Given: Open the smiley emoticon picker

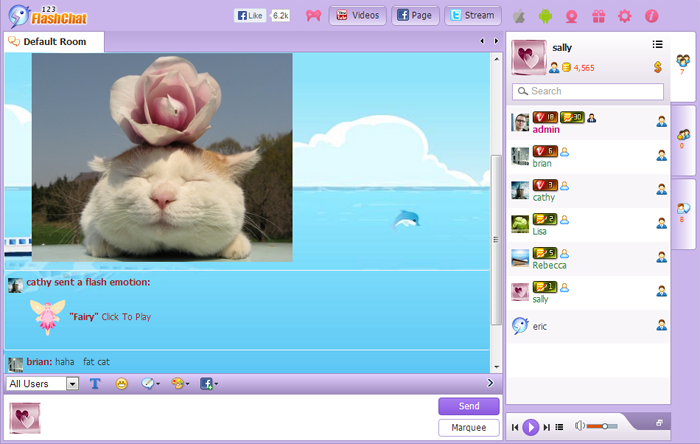Looking at the screenshot, I should coord(121,383).
